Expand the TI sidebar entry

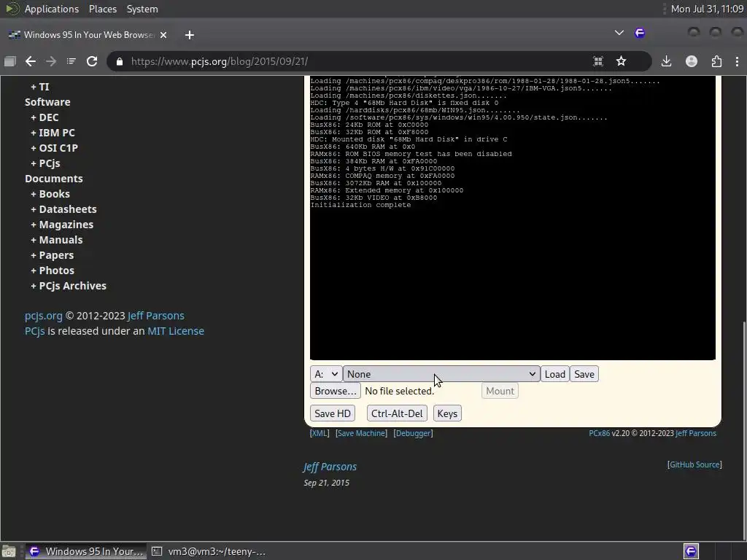point(40,87)
